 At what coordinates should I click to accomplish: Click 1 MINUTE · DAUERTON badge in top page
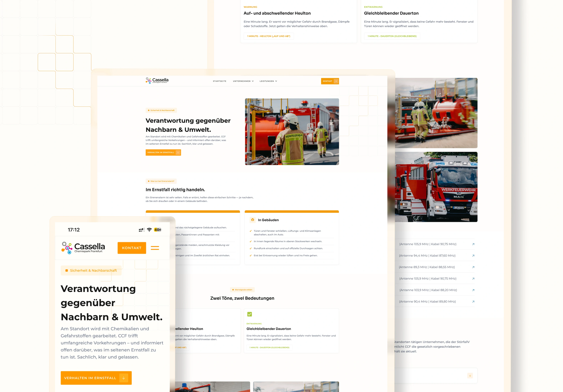(x=392, y=36)
